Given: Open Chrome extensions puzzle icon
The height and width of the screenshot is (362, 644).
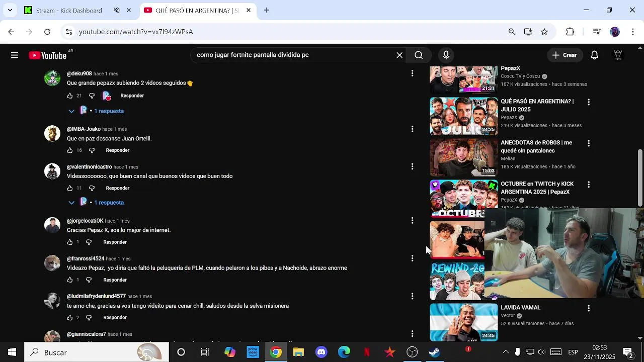Looking at the screenshot, I should point(570,32).
